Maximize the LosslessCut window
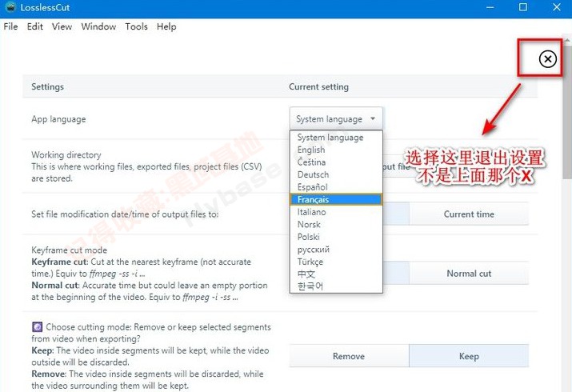572x392 pixels. click(523, 7)
